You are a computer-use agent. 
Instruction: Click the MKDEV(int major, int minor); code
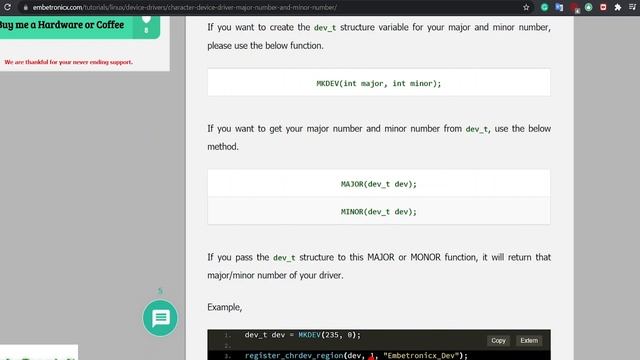(379, 83)
